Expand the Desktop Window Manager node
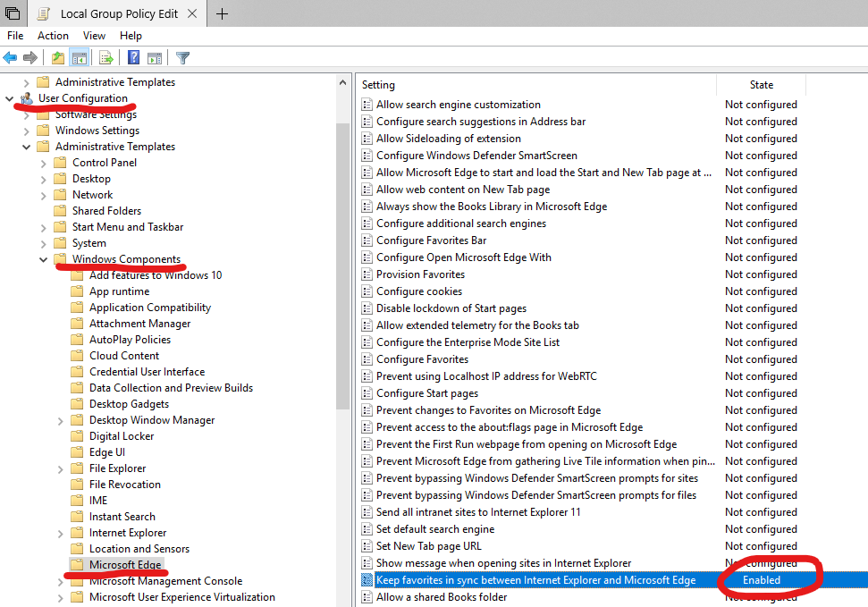Viewport: 868px width, 607px height. pos(60,420)
